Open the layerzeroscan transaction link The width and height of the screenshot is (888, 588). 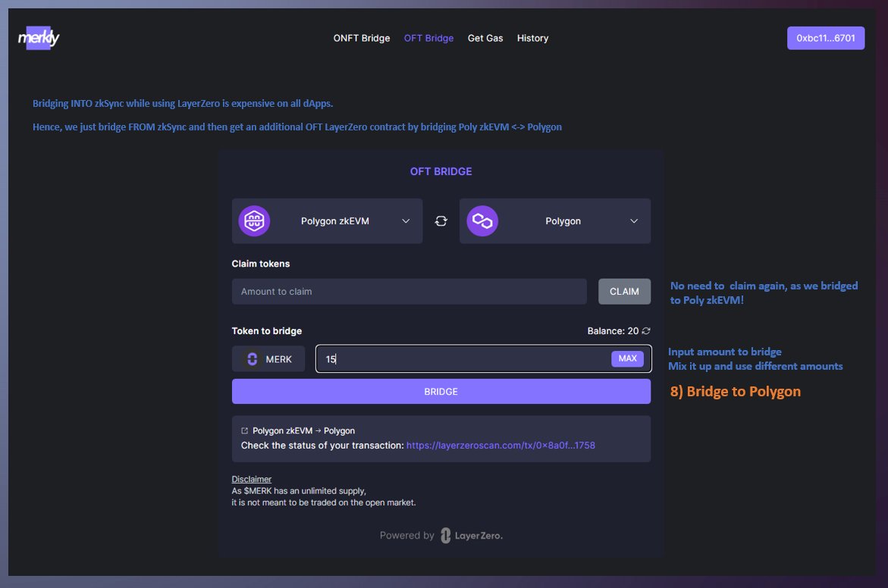pyautogui.click(x=500, y=446)
